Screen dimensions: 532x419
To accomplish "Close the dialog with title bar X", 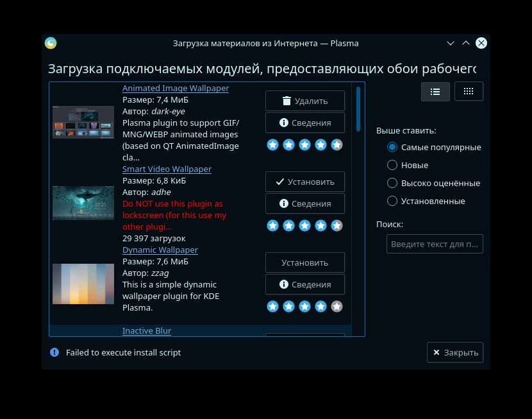I will (x=481, y=43).
